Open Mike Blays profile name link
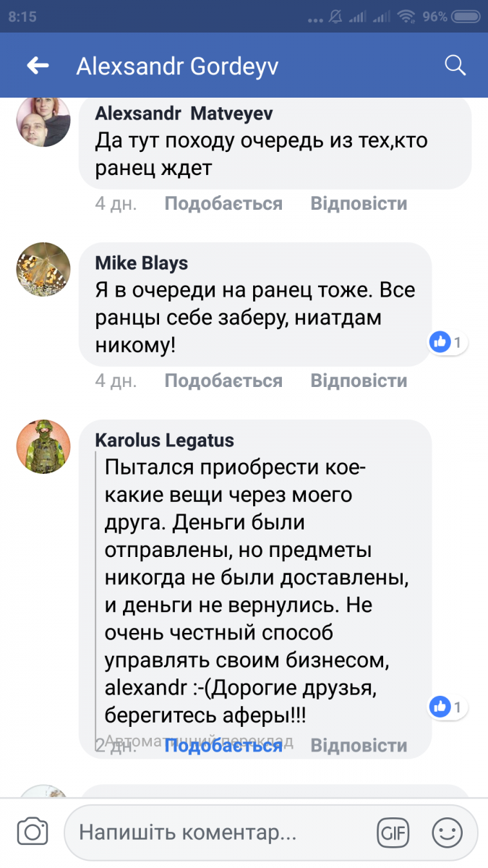The height and width of the screenshot is (868, 488). click(142, 263)
